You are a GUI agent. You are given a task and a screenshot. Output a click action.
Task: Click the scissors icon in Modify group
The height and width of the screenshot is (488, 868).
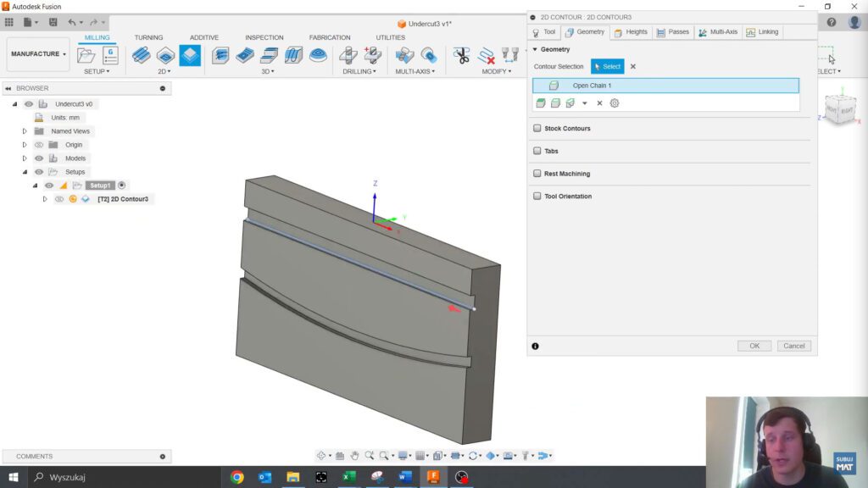click(x=461, y=56)
